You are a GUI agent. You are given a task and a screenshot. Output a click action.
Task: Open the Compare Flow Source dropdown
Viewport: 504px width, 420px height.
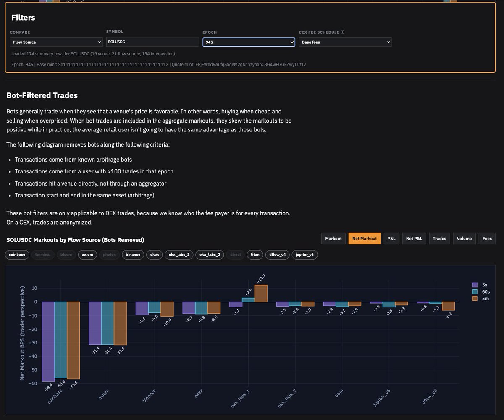pos(56,42)
